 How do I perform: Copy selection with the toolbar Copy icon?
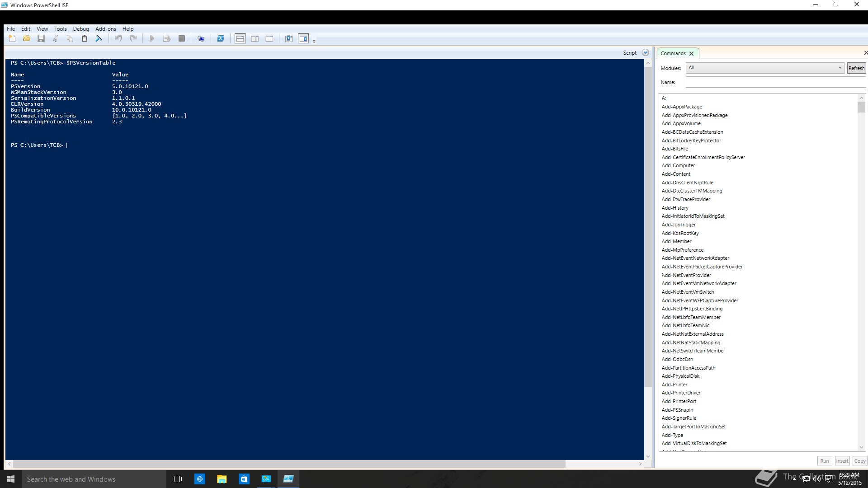click(70, 39)
